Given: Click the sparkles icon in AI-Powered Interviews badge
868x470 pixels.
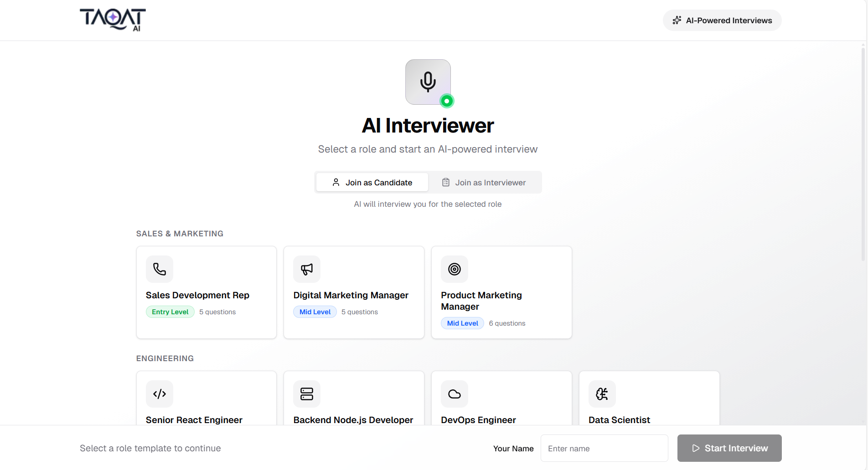Looking at the screenshot, I should point(677,20).
